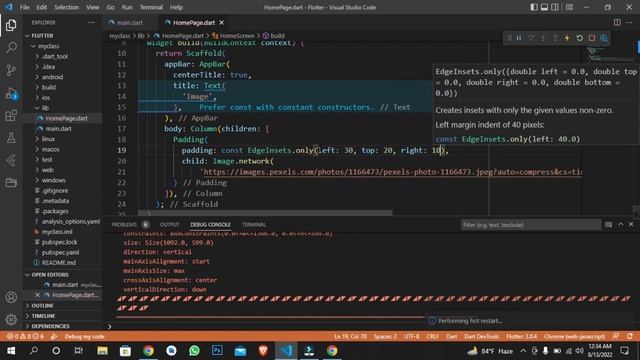
Task: Click the Pexels image URL link
Action: tap(392, 172)
